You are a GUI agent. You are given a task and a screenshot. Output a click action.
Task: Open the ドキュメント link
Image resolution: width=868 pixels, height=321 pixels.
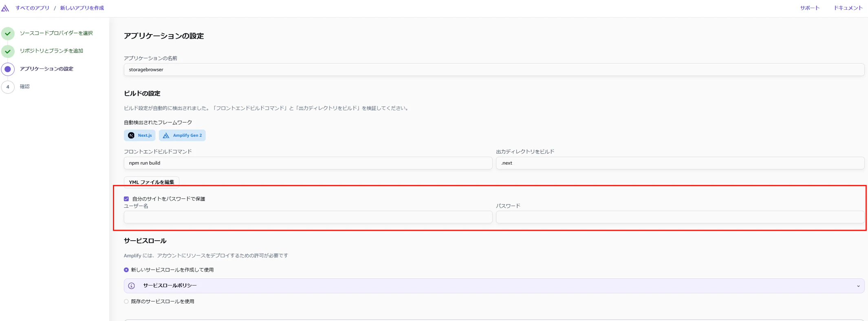pyautogui.click(x=848, y=8)
